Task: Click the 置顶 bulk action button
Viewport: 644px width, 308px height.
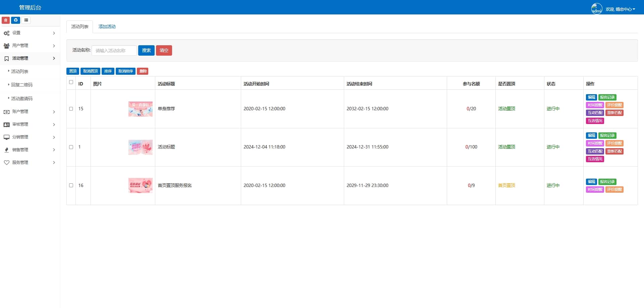Action: [x=73, y=71]
